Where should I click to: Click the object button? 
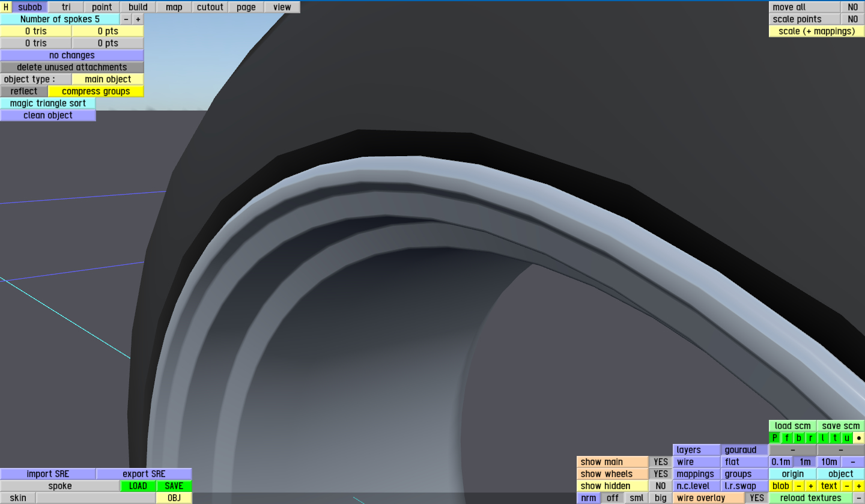[841, 474]
